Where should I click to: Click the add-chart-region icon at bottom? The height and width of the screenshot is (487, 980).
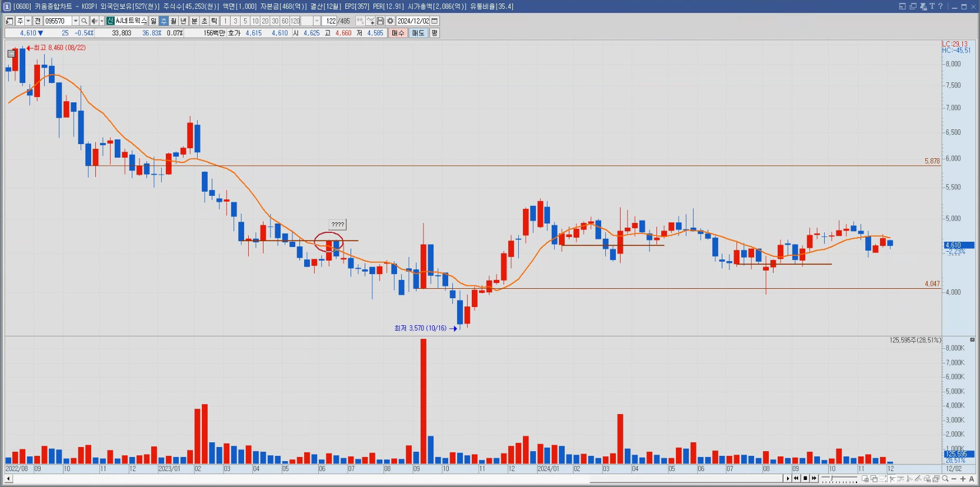pyautogui.click(x=866, y=479)
